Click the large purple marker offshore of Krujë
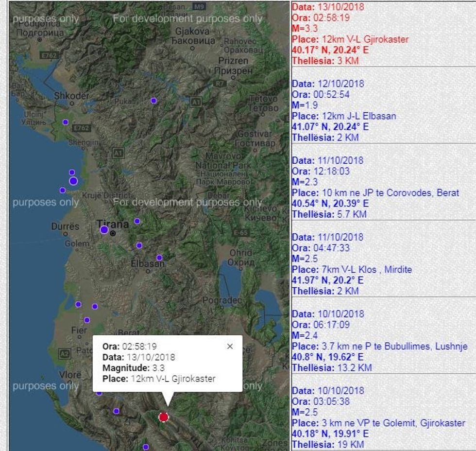The image size is (476, 451). coord(73,181)
